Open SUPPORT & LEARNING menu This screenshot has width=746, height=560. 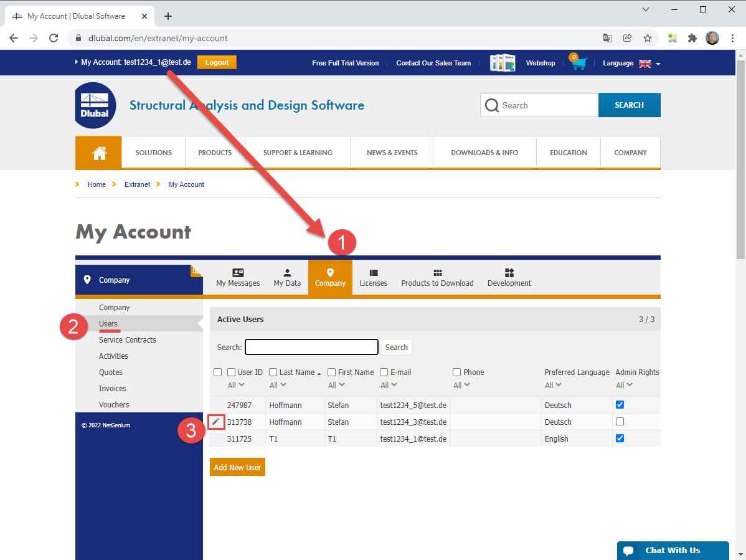(298, 153)
